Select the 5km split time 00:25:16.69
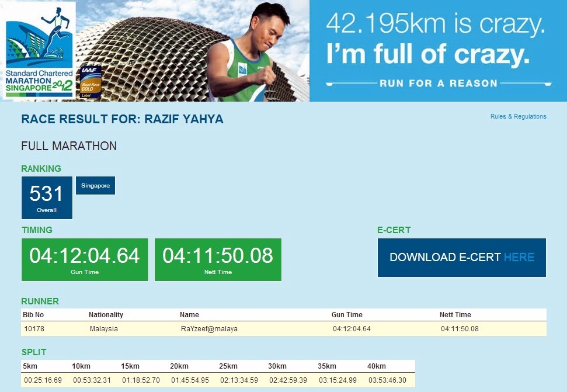 pyautogui.click(x=43, y=380)
